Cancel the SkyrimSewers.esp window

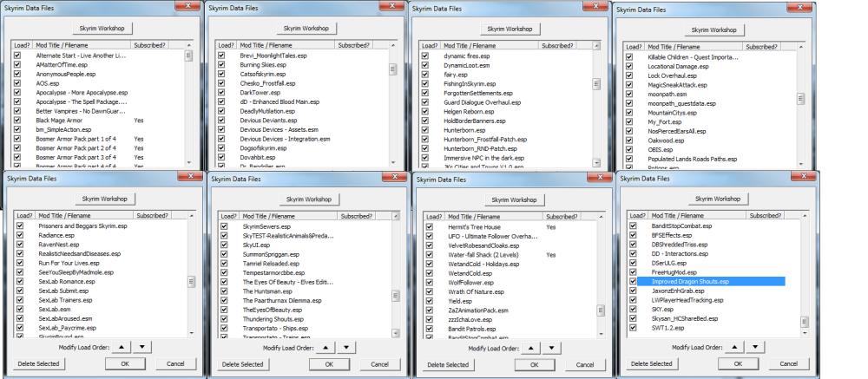[380, 364]
